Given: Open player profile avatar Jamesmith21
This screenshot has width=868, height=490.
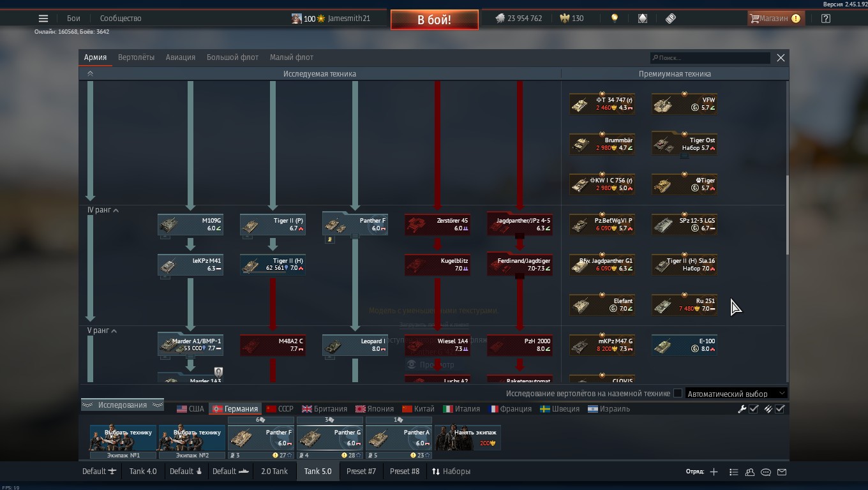Looking at the screenshot, I should [x=297, y=19].
